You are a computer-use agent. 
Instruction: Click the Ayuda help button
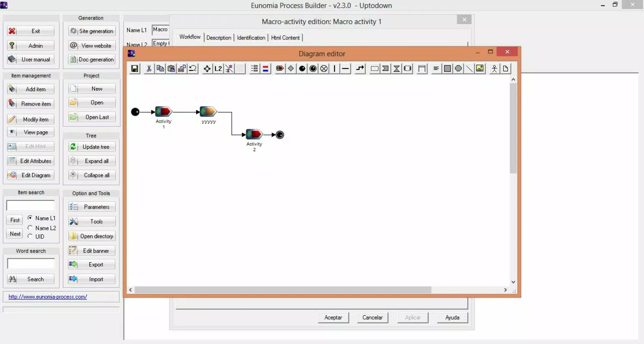(452, 317)
